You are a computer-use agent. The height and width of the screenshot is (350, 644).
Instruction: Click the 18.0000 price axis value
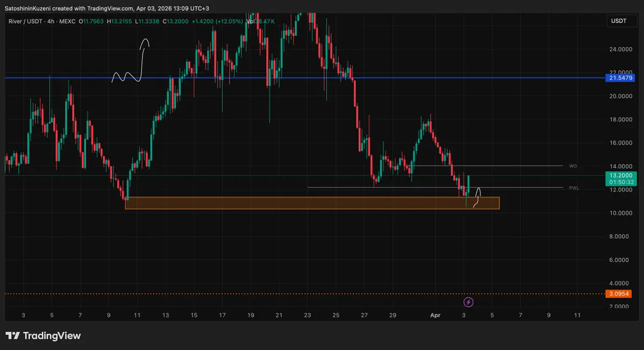pyautogui.click(x=620, y=120)
